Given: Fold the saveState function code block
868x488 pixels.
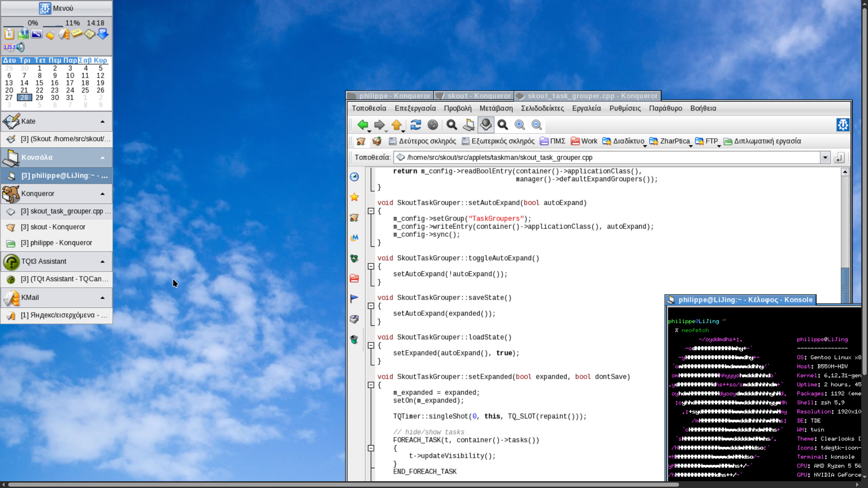Looking at the screenshot, I should point(371,306).
